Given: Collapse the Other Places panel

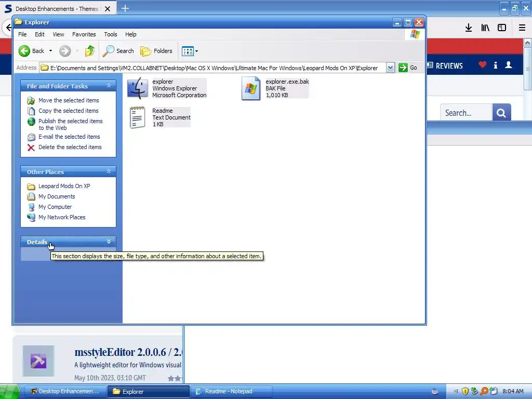Looking at the screenshot, I should [109, 171].
